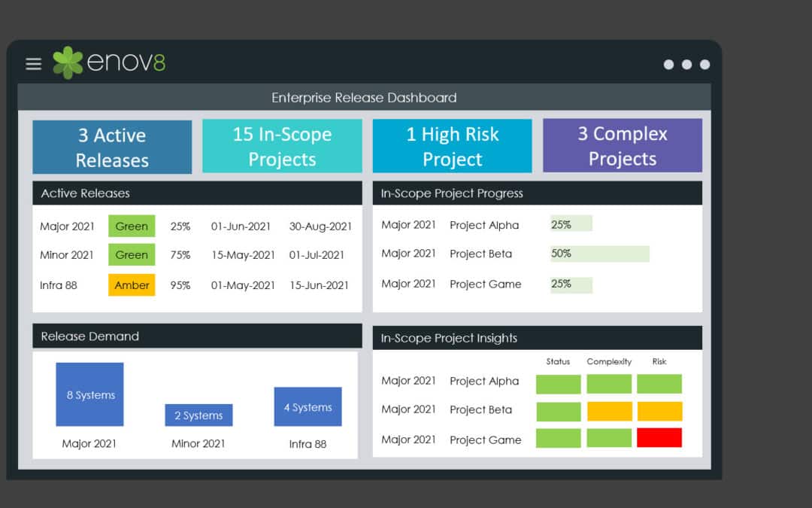Open the hamburger menu icon
The width and height of the screenshot is (812, 508).
point(34,64)
